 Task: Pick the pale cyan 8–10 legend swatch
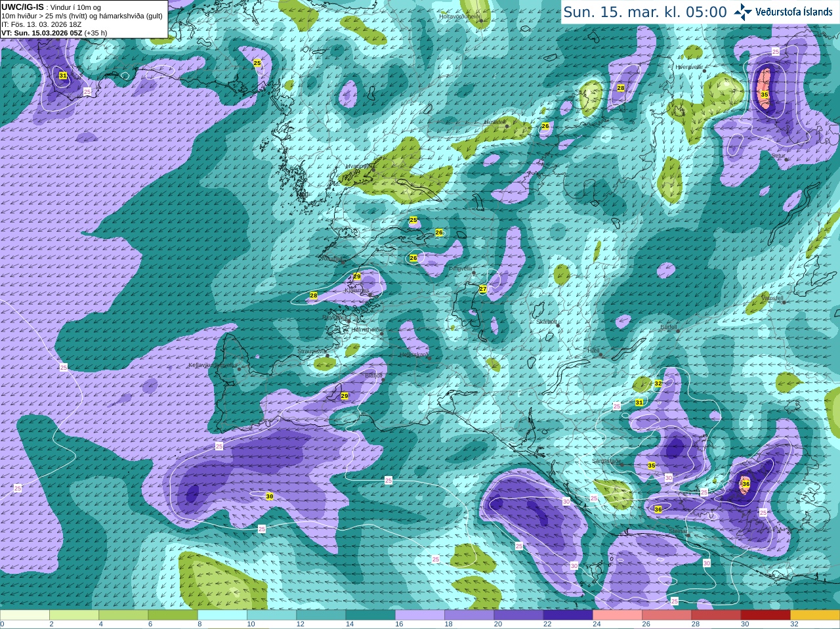point(222,615)
